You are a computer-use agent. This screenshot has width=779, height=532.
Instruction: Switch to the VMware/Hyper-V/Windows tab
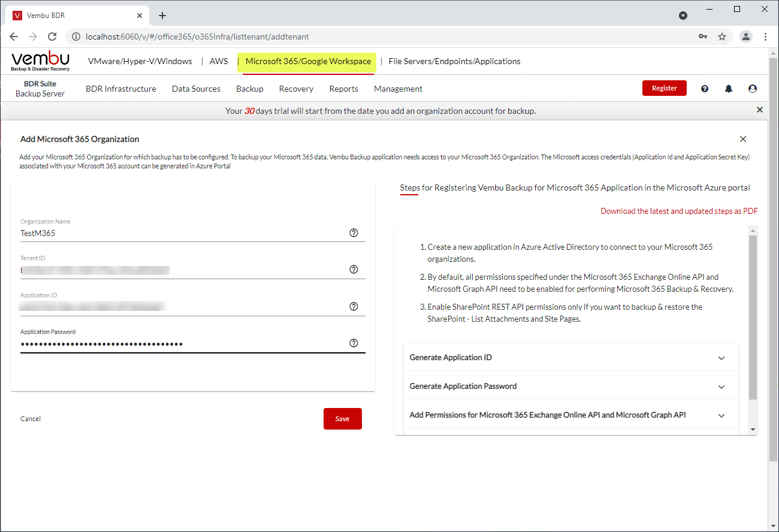point(140,61)
